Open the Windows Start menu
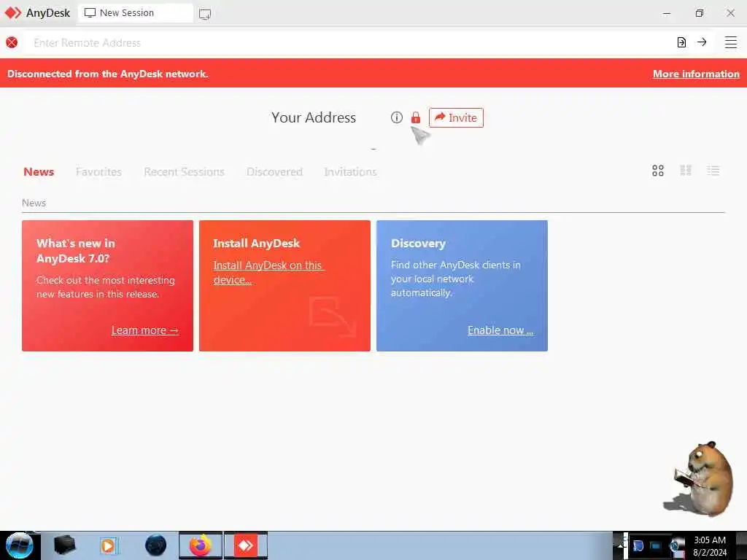This screenshot has height=560, width=747. click(x=20, y=545)
